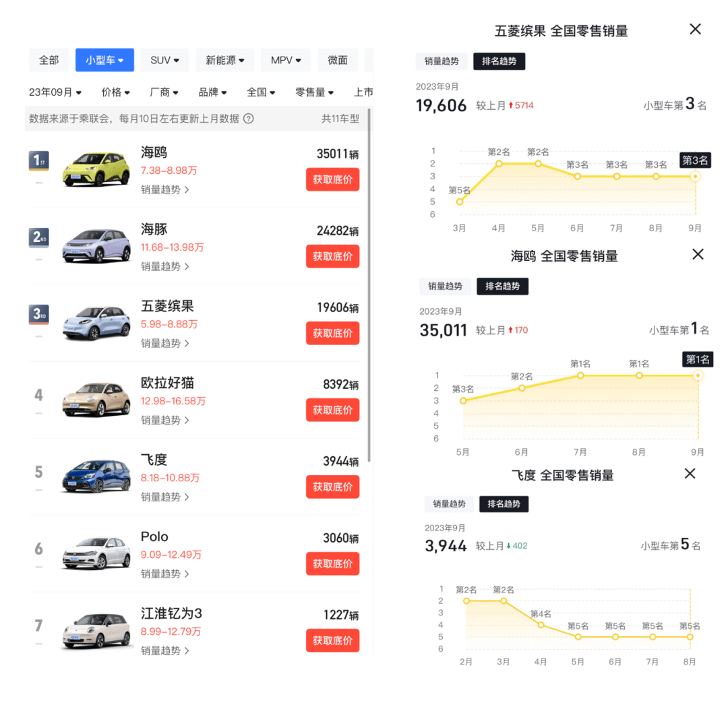Close the 飞度 sales trend panel
This screenshot has width=728, height=709.
click(690, 474)
